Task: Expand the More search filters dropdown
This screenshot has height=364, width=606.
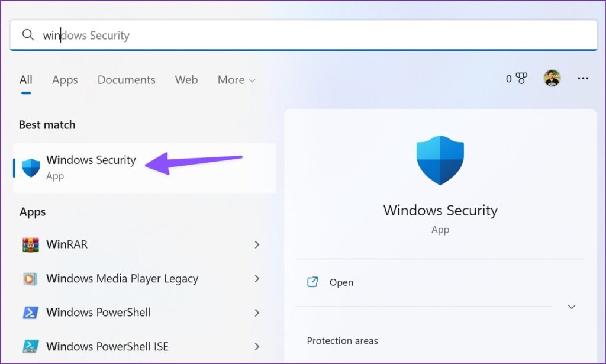Action: pos(236,80)
